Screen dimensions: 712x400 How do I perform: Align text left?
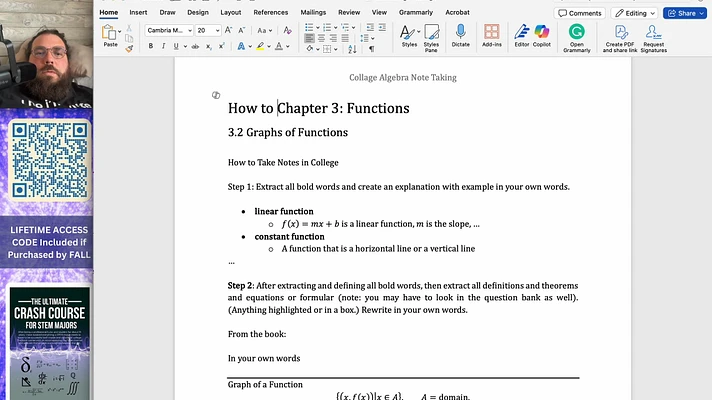coord(309,38)
